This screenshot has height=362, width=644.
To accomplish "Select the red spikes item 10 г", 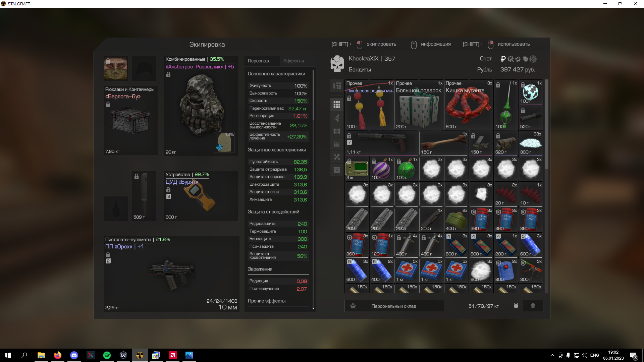I will tap(531, 194).
